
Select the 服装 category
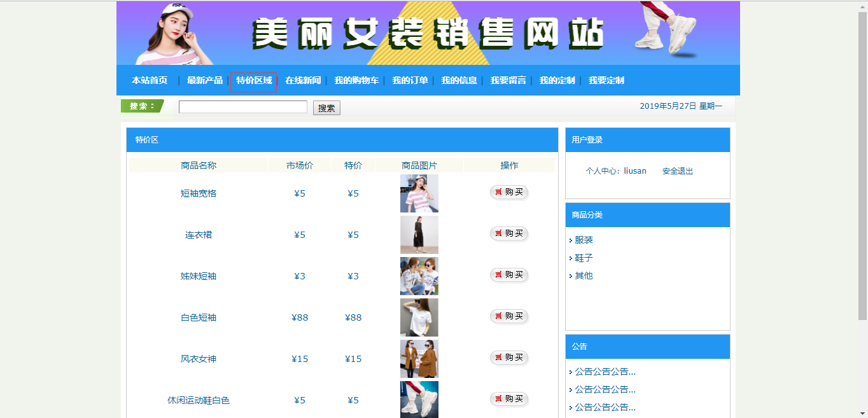click(584, 240)
